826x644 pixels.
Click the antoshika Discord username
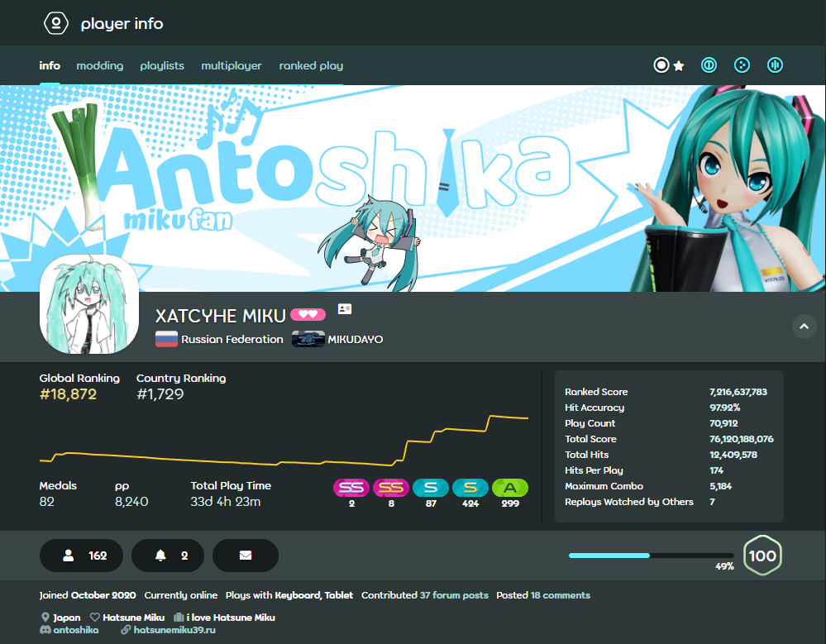[x=76, y=630]
